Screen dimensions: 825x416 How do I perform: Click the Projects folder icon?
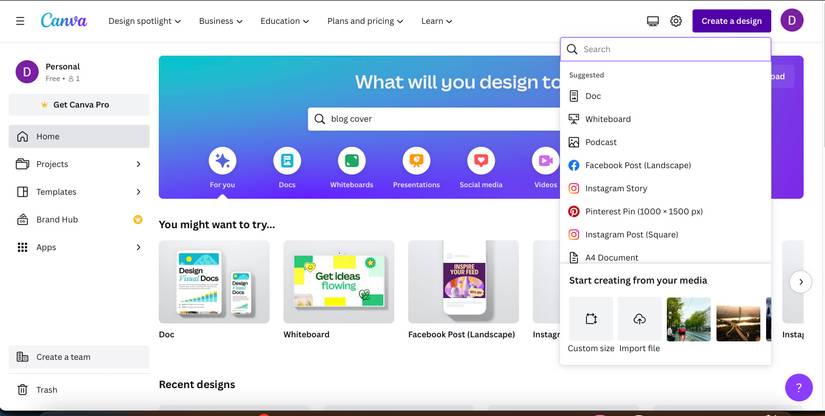click(23, 164)
